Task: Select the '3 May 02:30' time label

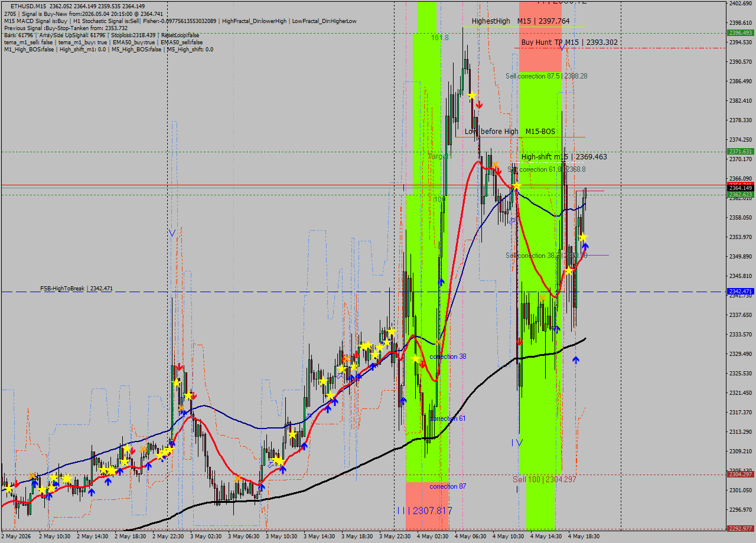Action: [x=206, y=537]
